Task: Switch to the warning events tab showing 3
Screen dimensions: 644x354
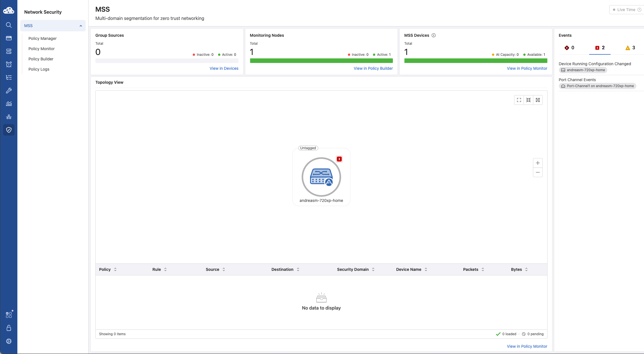Action: pos(630,48)
